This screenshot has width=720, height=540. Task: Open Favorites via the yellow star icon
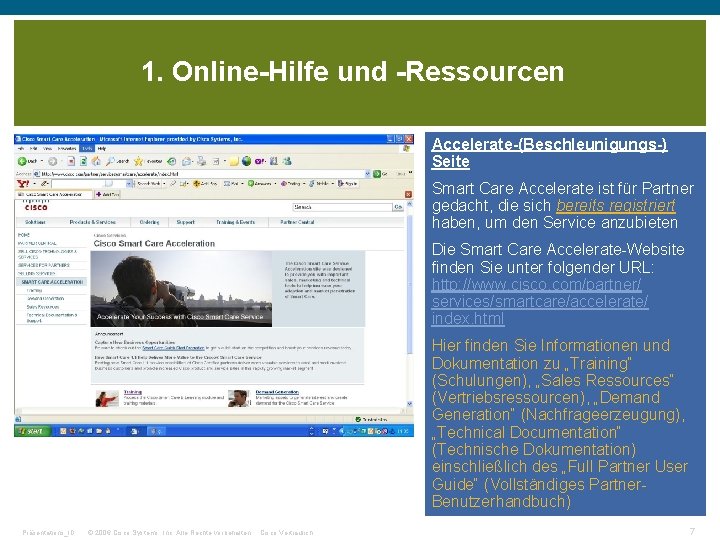point(138,161)
